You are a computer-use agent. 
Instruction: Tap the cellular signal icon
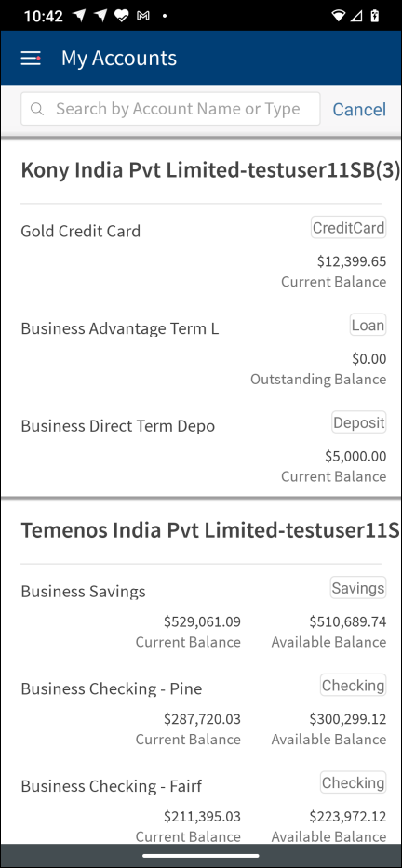(x=357, y=16)
